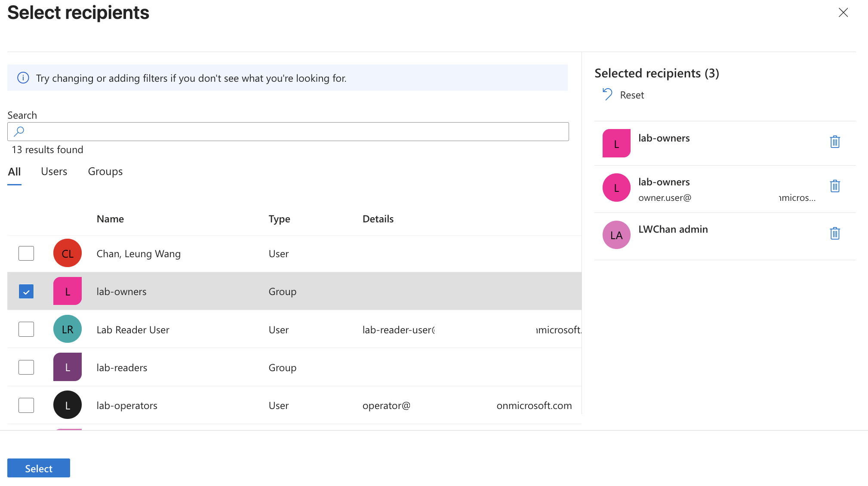Image resolution: width=868 pixels, height=486 pixels.
Task: Click the Details column header
Action: point(378,219)
